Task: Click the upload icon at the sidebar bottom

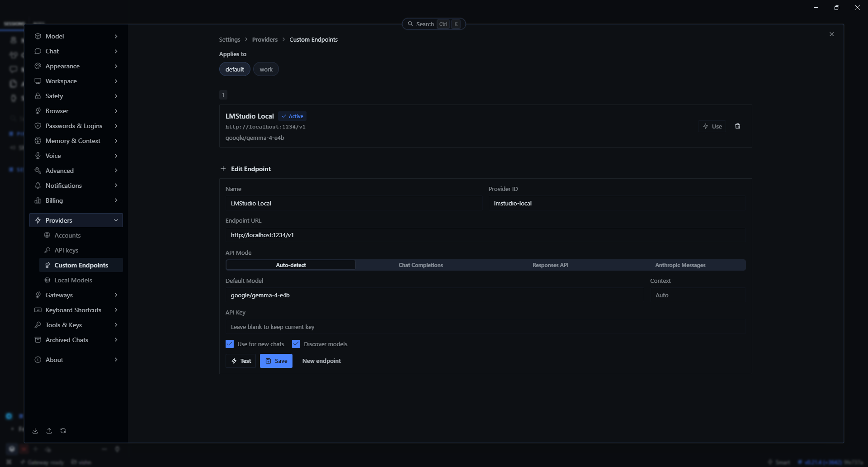Action: (x=49, y=431)
